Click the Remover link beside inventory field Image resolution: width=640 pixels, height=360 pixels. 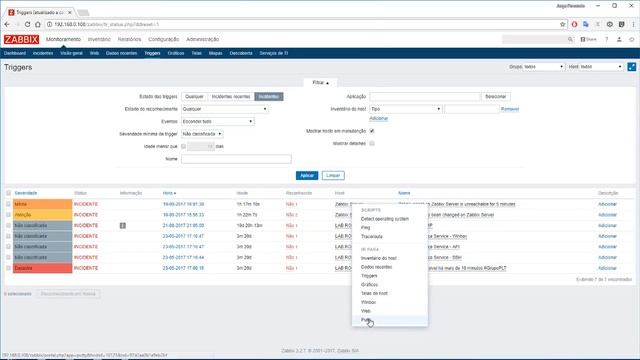(x=510, y=109)
